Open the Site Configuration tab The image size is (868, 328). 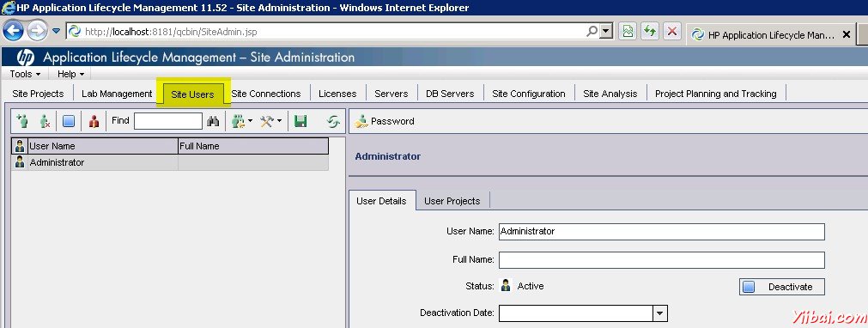(529, 94)
